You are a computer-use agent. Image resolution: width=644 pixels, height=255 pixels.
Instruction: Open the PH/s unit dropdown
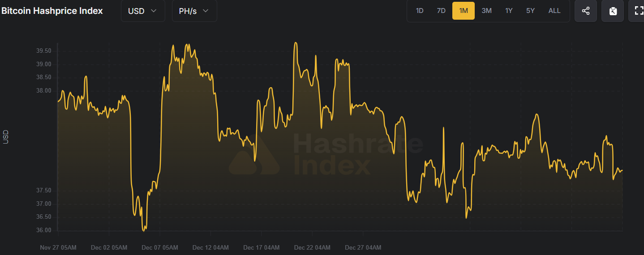point(194,11)
